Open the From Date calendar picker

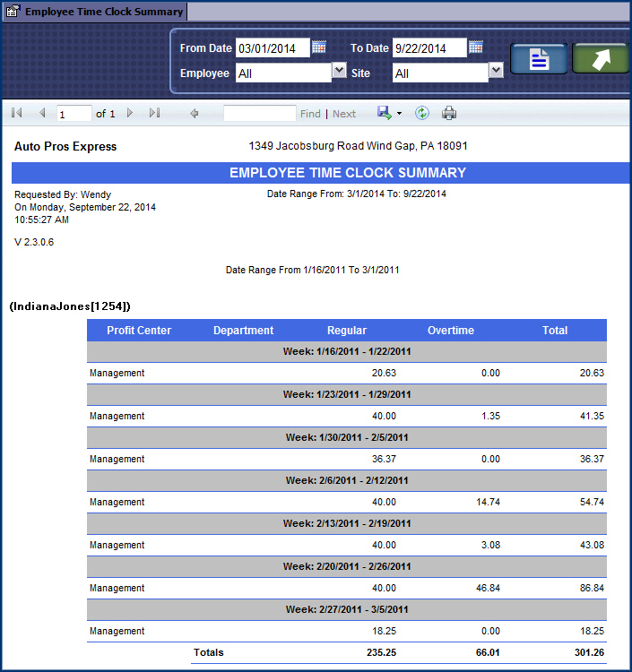click(x=318, y=47)
